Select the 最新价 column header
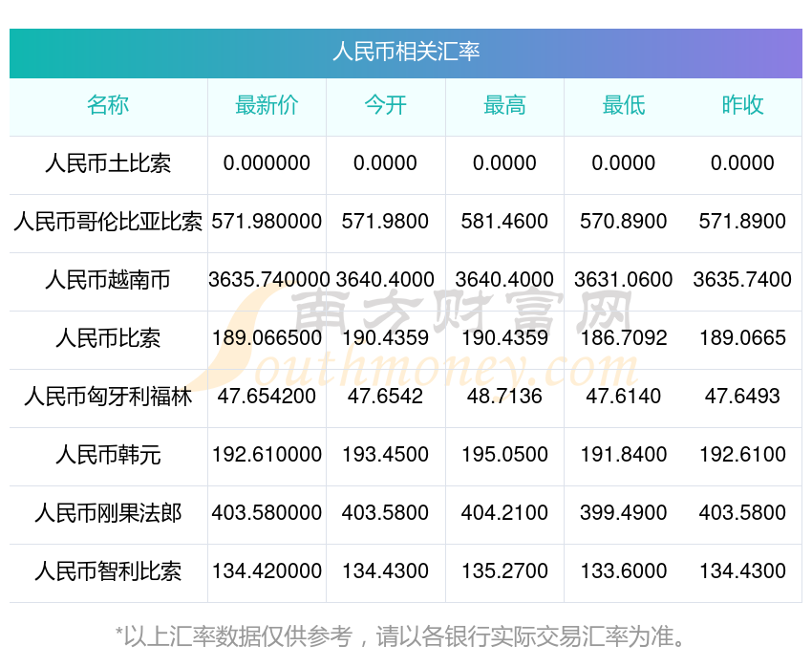 (267, 105)
